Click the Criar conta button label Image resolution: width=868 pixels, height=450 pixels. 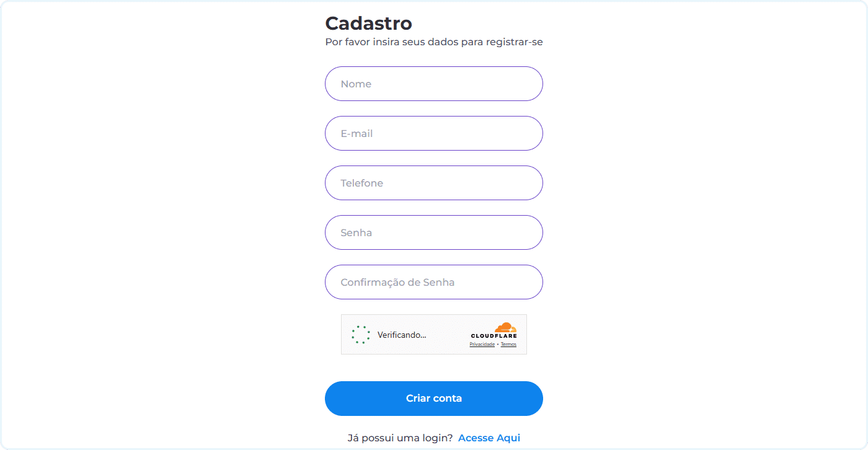pos(434,399)
